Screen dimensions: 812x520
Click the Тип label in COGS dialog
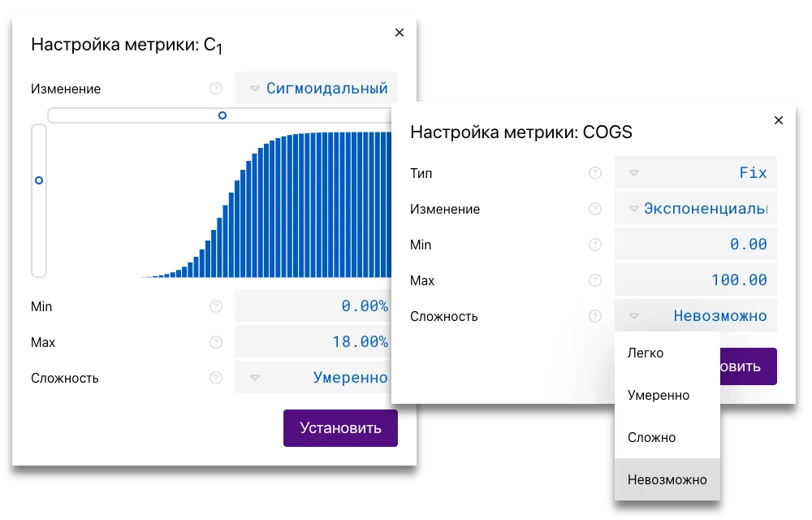pos(421,173)
